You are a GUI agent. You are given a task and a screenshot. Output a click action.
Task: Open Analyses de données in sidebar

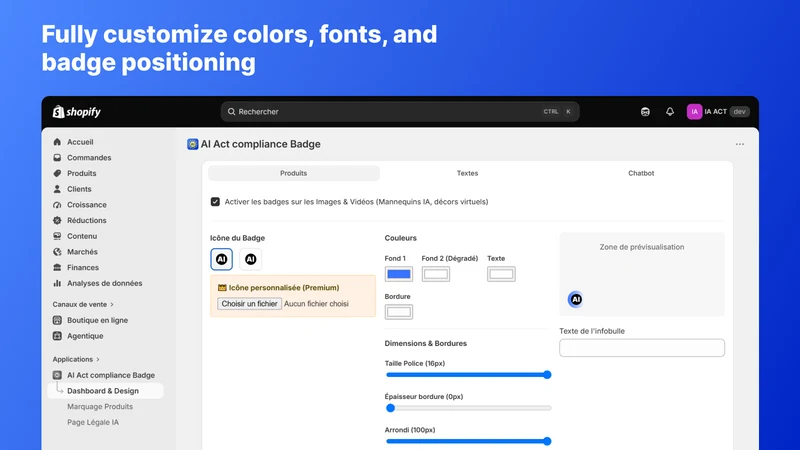coord(105,283)
